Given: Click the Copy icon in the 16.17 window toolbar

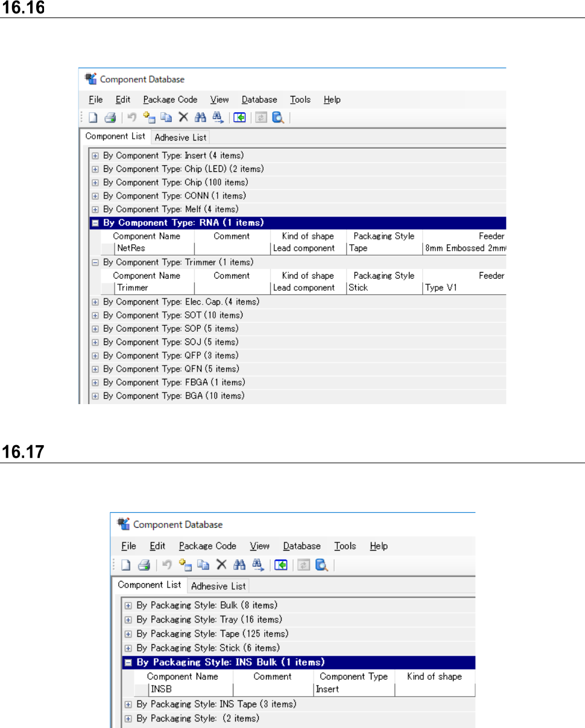Looking at the screenshot, I should 203,565.
